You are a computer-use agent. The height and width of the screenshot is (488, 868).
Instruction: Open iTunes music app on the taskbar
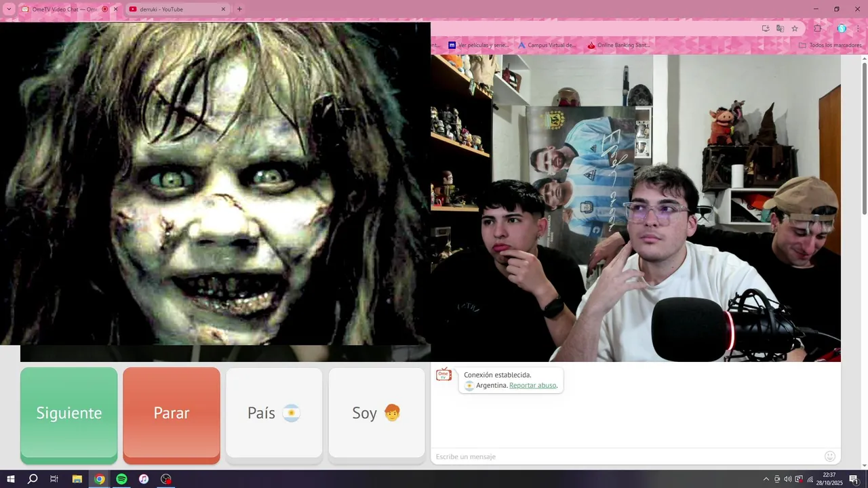pos(144,479)
